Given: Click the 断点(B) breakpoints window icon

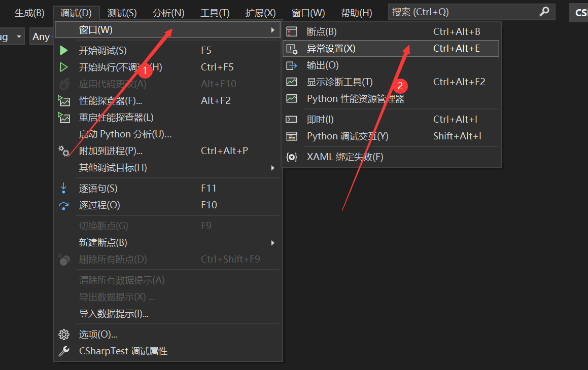Looking at the screenshot, I should [x=292, y=31].
